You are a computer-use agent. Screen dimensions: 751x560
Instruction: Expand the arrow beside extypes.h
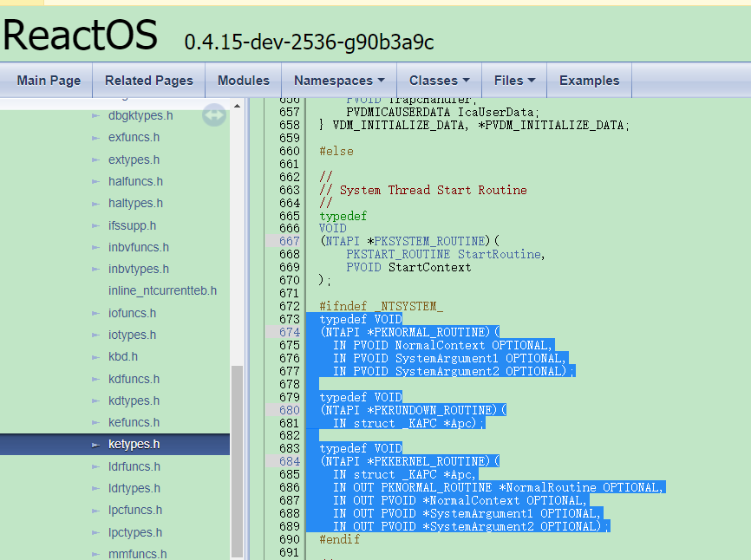(95, 160)
